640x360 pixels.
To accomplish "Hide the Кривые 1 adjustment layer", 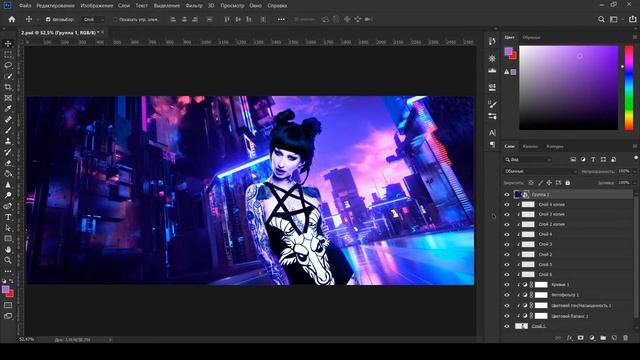I will 507,284.
